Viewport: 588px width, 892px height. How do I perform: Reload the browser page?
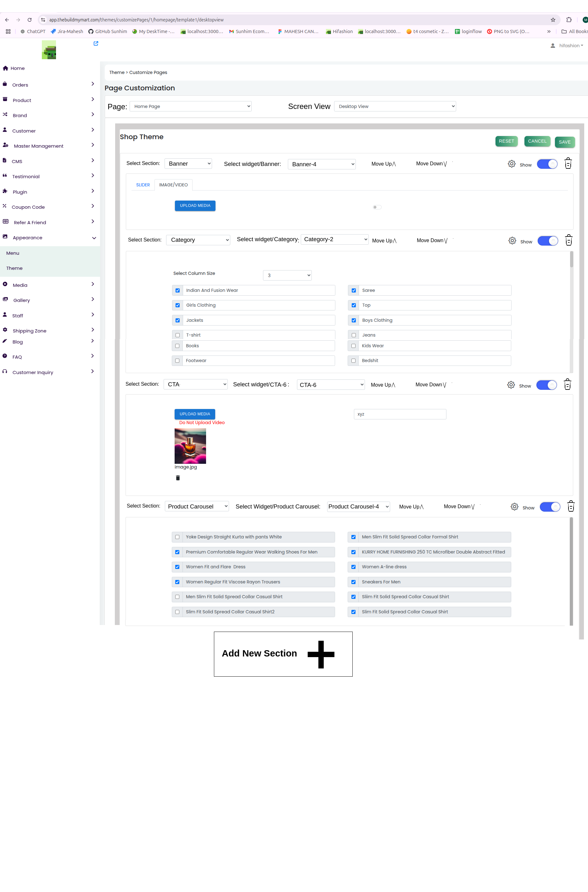coord(30,20)
